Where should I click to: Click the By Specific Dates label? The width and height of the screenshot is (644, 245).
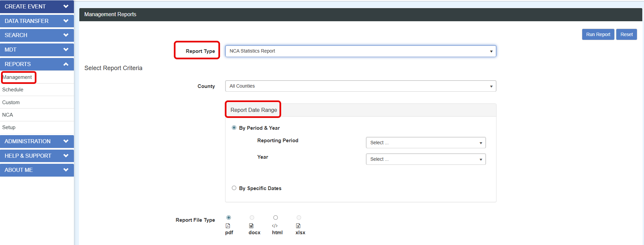coord(260,188)
